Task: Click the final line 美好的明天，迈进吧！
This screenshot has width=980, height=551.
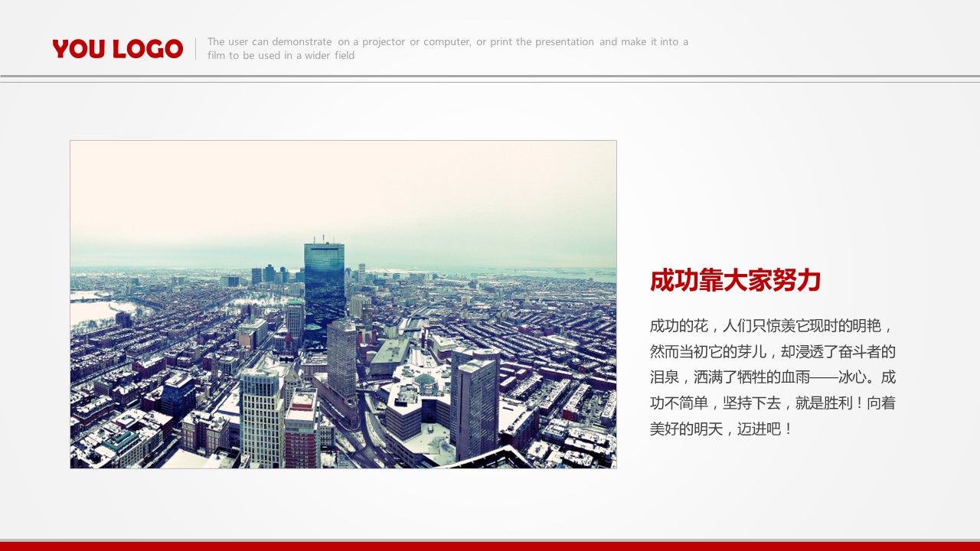Action: [x=722, y=429]
